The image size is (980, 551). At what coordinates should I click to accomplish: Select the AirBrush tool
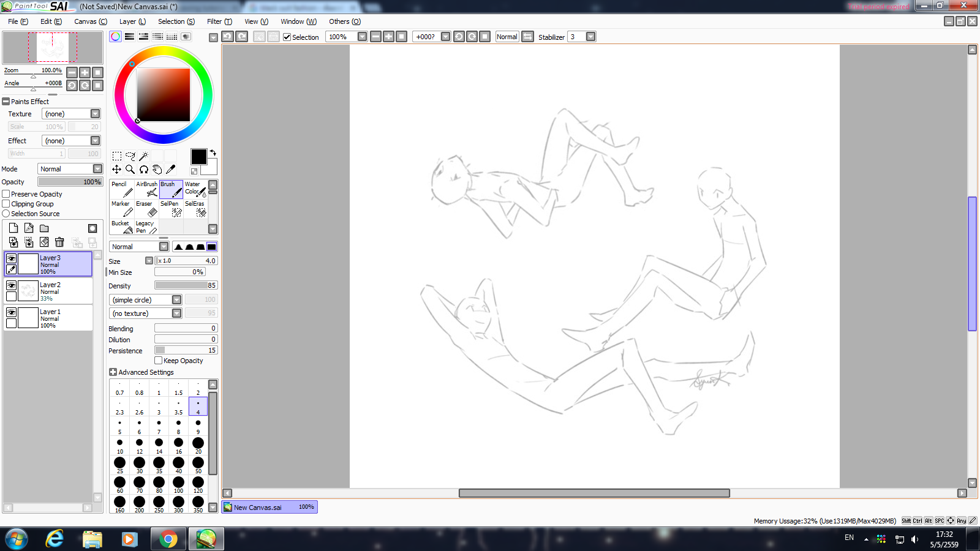point(146,189)
